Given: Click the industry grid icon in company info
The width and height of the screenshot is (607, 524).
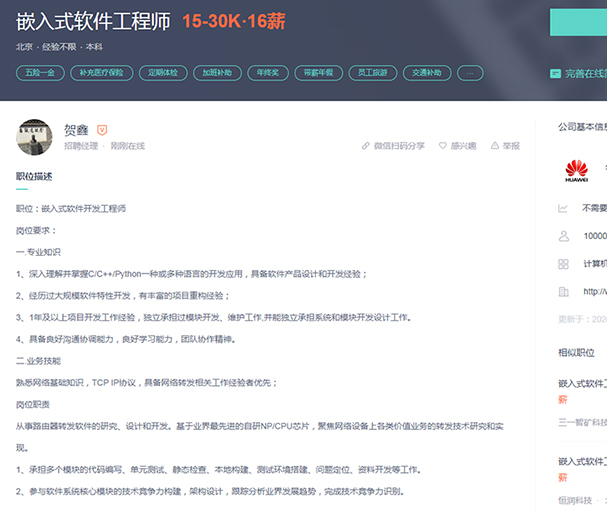Looking at the screenshot, I should 564,264.
